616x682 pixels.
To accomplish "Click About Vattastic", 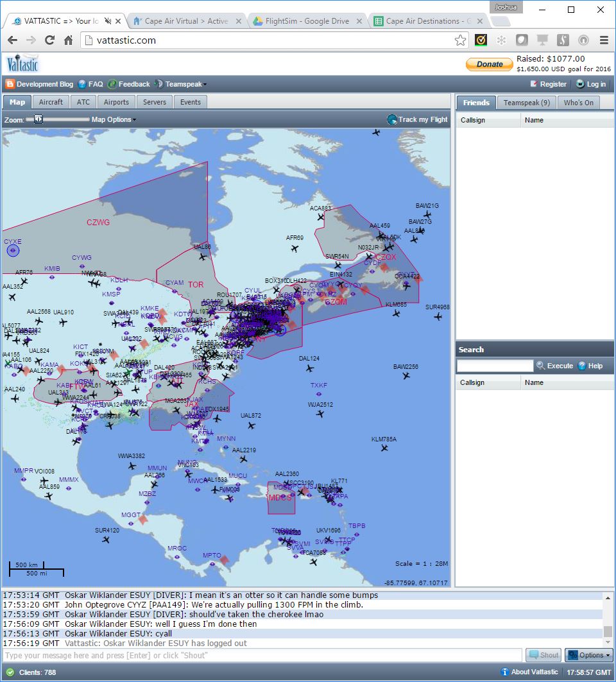I will (x=529, y=672).
